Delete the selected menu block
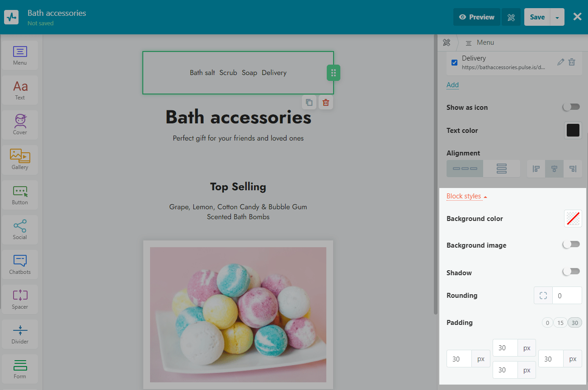Image resolution: width=588 pixels, height=390 pixels. click(325, 103)
